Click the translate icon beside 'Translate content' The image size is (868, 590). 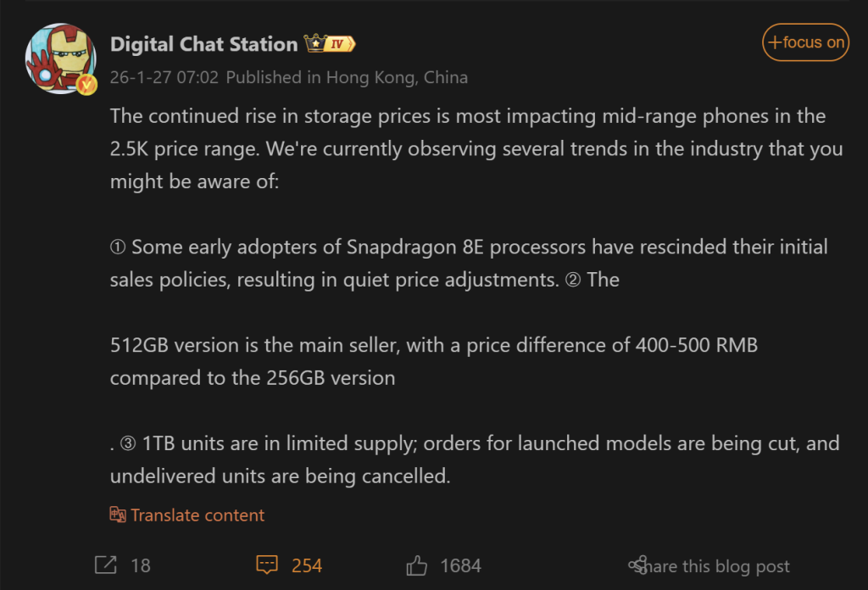pyautogui.click(x=117, y=515)
